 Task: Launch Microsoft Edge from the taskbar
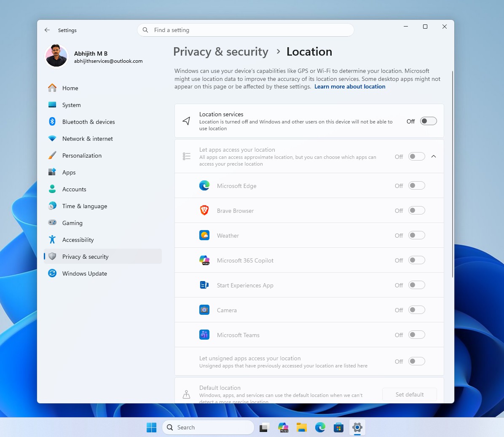click(x=320, y=428)
